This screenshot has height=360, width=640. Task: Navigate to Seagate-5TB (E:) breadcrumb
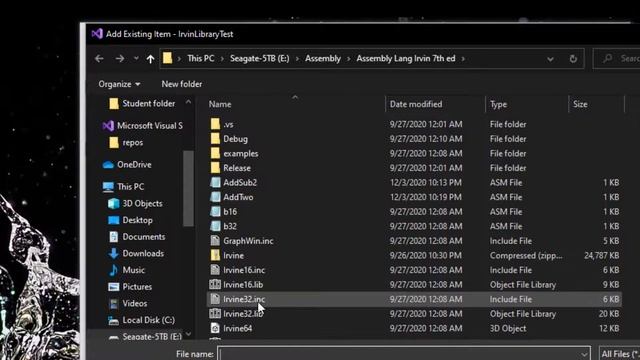(x=260, y=58)
